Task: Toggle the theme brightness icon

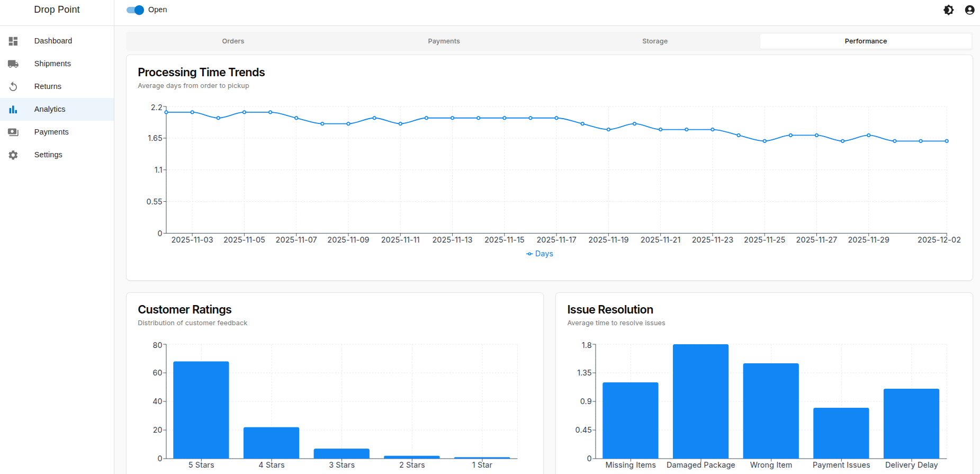Action: click(948, 10)
